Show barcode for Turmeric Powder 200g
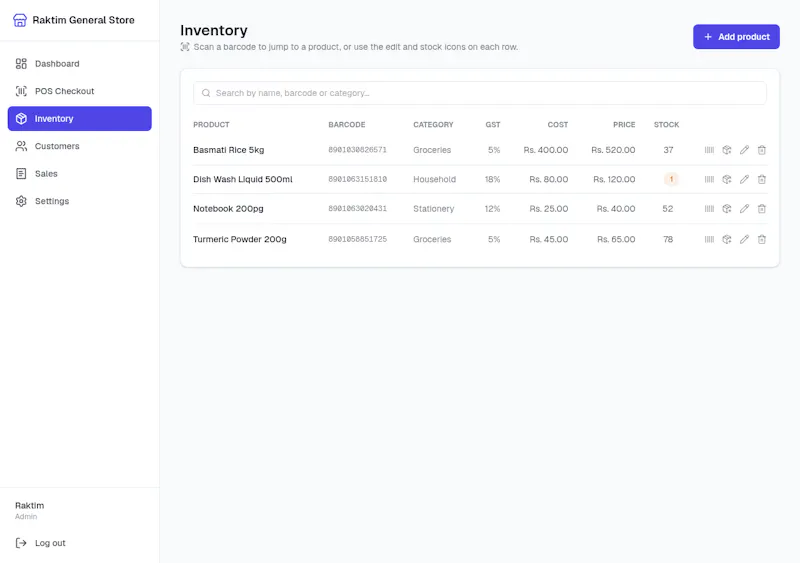 [x=709, y=239]
